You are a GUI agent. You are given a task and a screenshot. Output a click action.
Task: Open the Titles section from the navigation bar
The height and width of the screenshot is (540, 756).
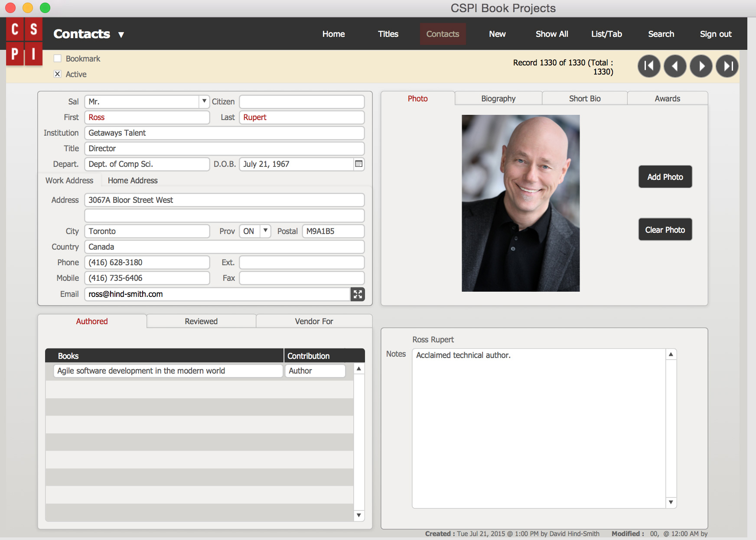(x=388, y=34)
